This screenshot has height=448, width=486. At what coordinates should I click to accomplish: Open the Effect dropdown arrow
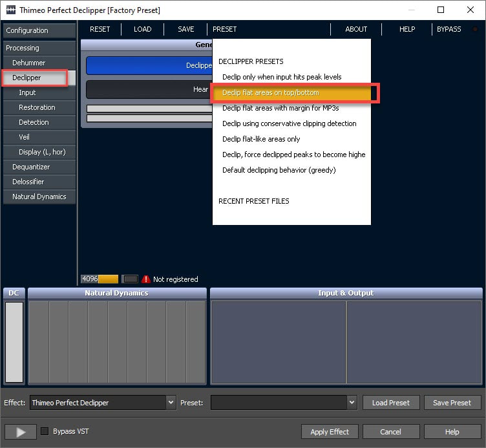click(x=171, y=403)
